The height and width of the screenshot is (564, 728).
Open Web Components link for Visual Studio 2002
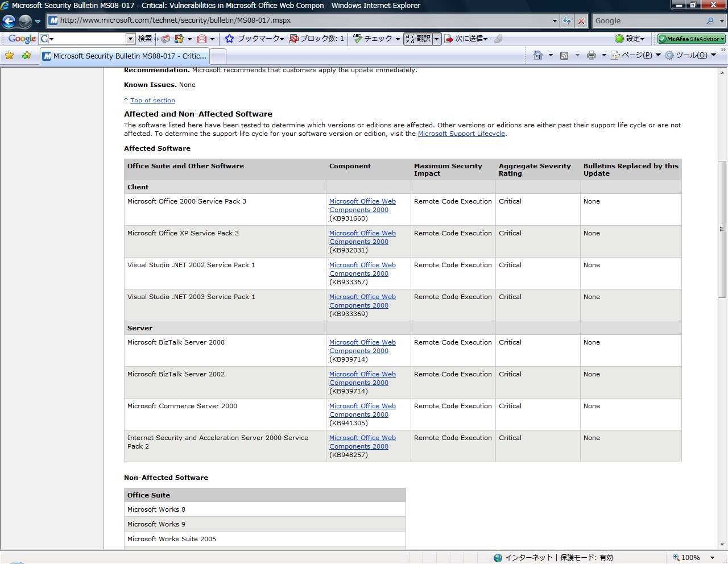pos(362,269)
